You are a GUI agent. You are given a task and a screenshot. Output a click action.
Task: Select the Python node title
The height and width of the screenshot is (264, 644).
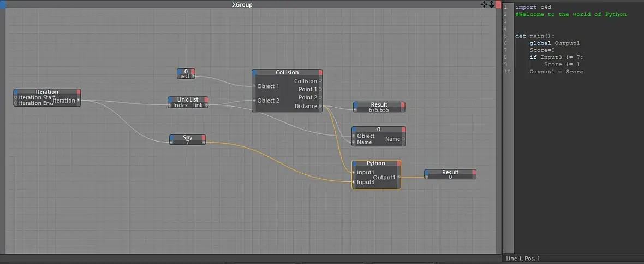[x=376, y=163]
